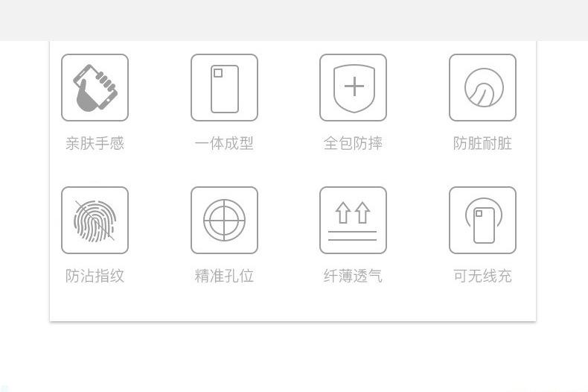Click the double up-arrow breathable icon

[354, 221]
